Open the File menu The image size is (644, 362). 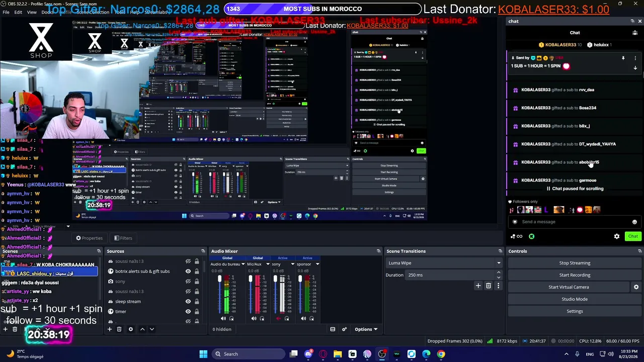point(6,12)
